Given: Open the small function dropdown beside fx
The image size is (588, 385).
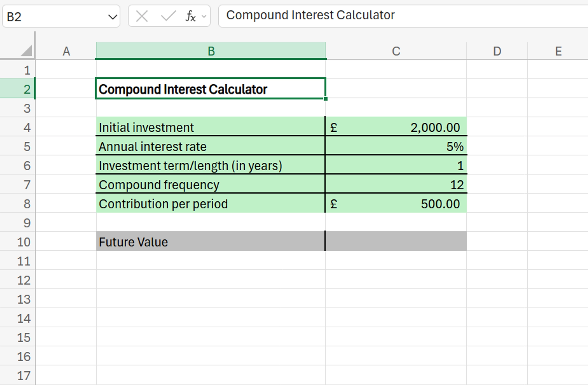Looking at the screenshot, I should [x=204, y=16].
